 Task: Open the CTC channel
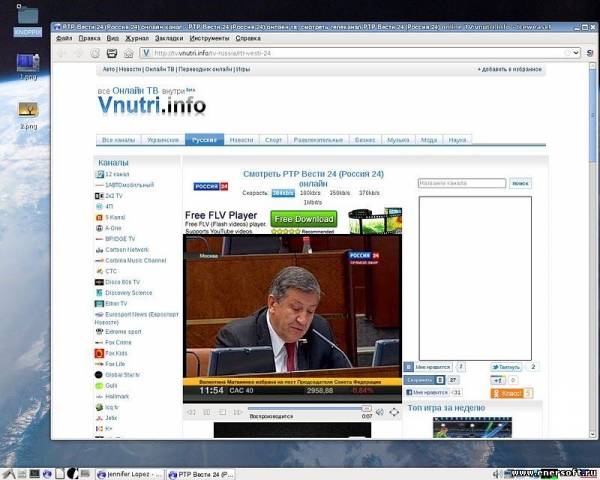pos(111,271)
